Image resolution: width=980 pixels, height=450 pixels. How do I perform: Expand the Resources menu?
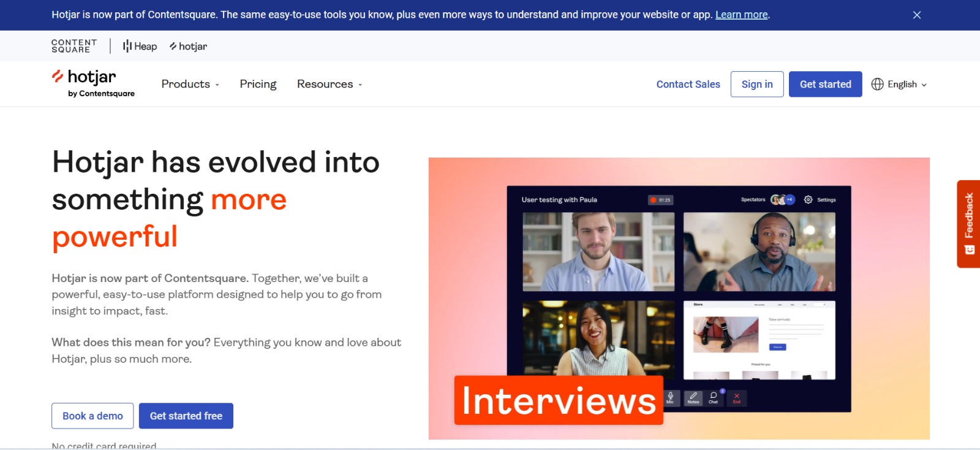pos(330,84)
